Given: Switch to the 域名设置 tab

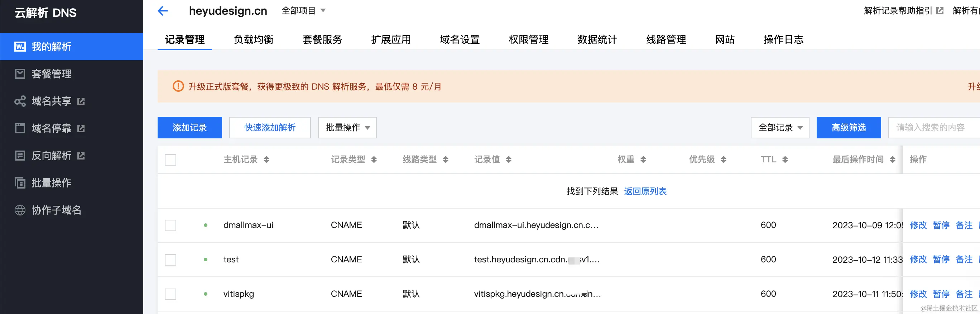Looking at the screenshot, I should click(460, 39).
